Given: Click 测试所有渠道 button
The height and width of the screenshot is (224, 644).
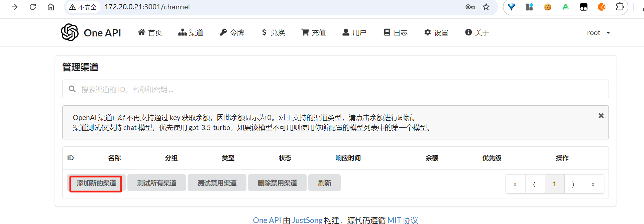Looking at the screenshot, I should click(156, 183).
